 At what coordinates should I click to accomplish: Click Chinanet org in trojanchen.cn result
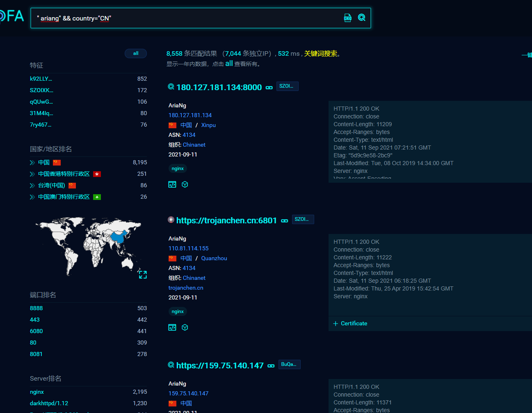pyautogui.click(x=194, y=278)
